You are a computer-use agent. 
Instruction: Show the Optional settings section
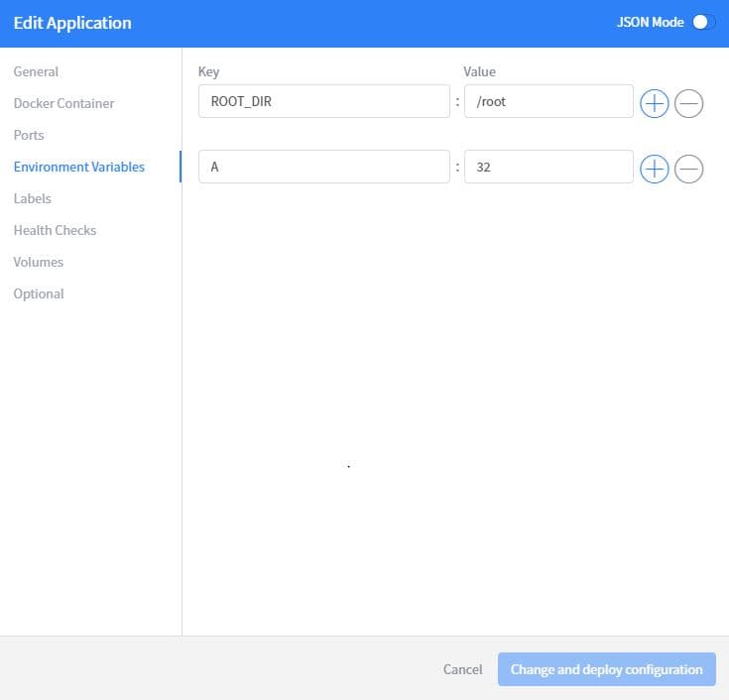click(39, 293)
